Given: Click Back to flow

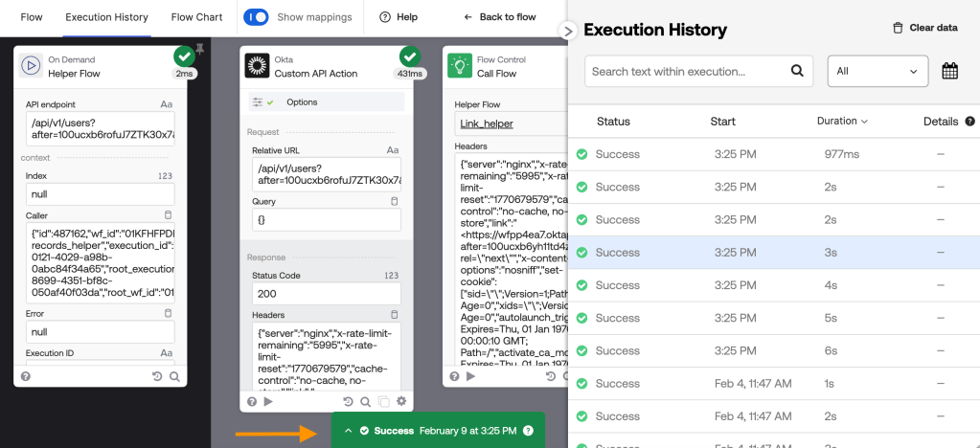Looking at the screenshot, I should [x=500, y=17].
